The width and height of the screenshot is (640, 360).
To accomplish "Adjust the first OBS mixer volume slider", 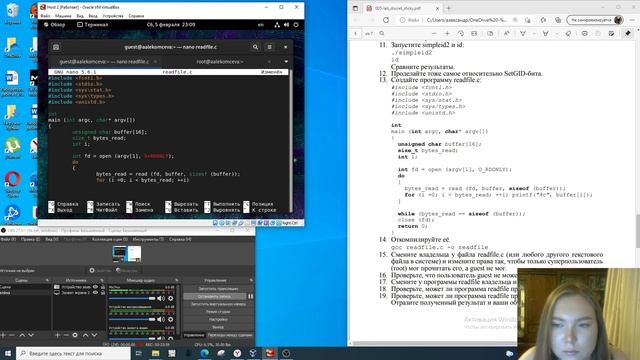I will point(132,298).
